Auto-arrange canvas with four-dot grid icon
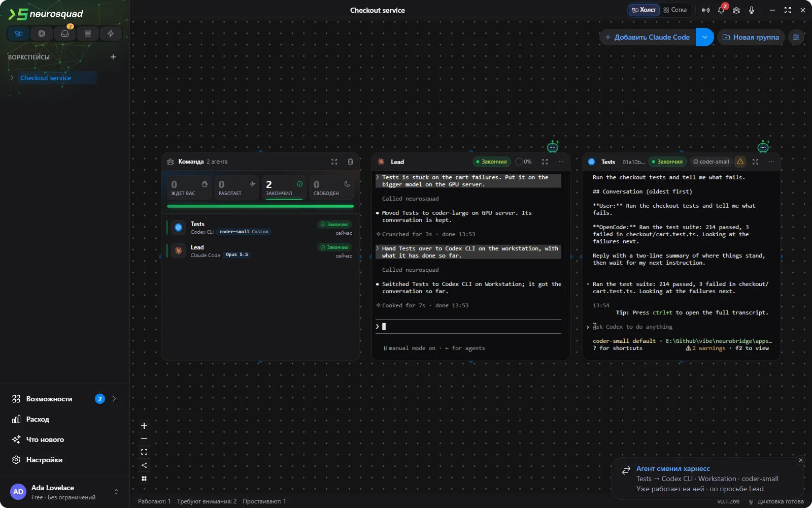Screen dimensions: 812x508 (x=144, y=479)
